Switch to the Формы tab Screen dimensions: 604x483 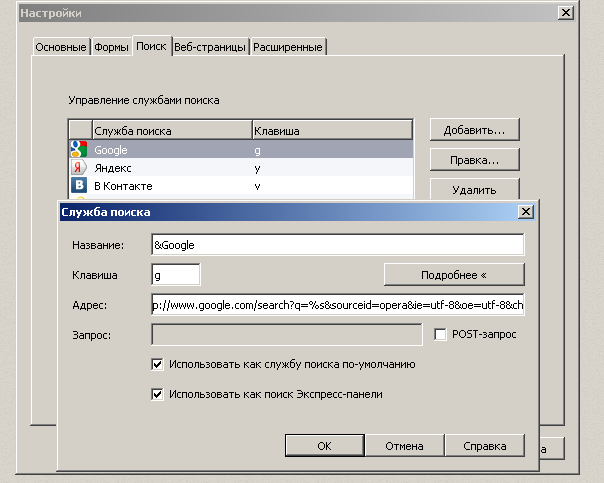tap(111, 47)
